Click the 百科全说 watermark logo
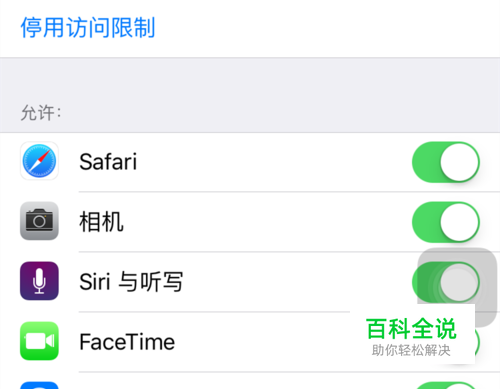 pos(411,329)
